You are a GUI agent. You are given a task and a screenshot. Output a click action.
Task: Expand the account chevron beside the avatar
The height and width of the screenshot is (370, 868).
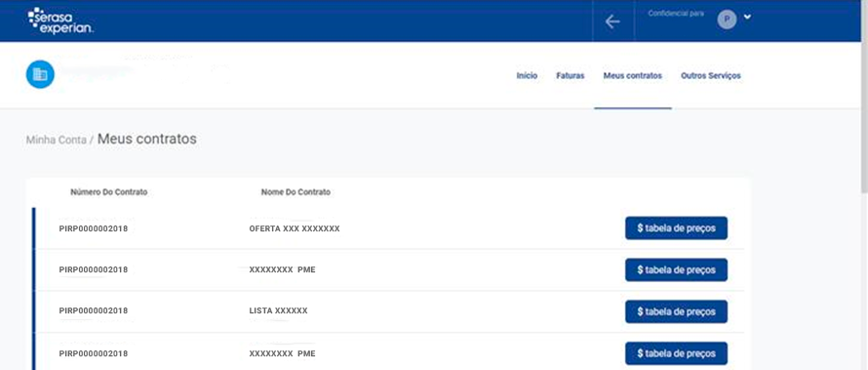[747, 18]
